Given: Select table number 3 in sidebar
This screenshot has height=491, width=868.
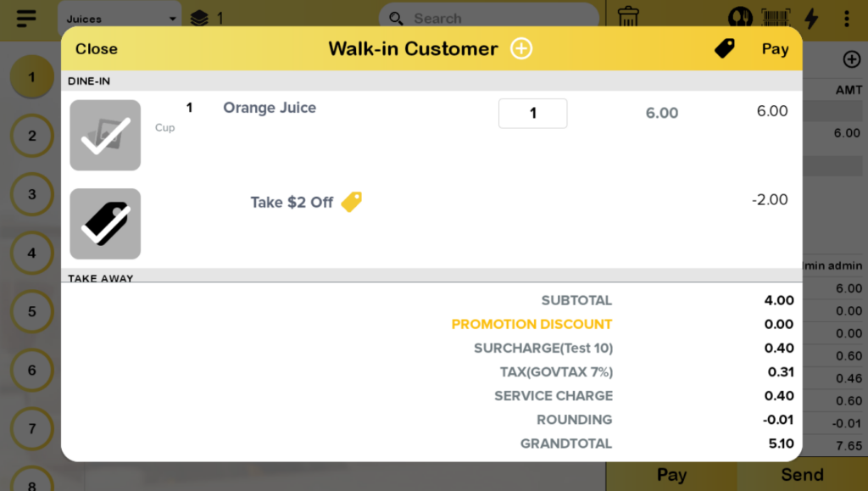Looking at the screenshot, I should click(x=32, y=194).
